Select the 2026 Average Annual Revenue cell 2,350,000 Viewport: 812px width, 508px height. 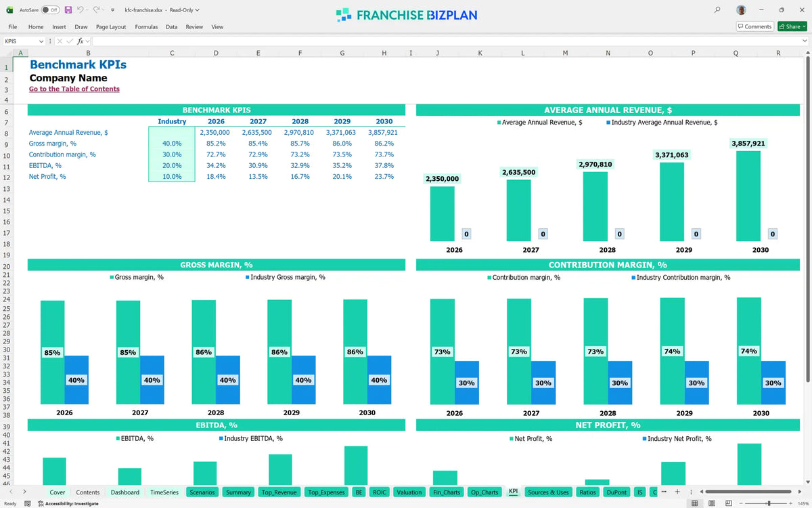[x=216, y=133]
